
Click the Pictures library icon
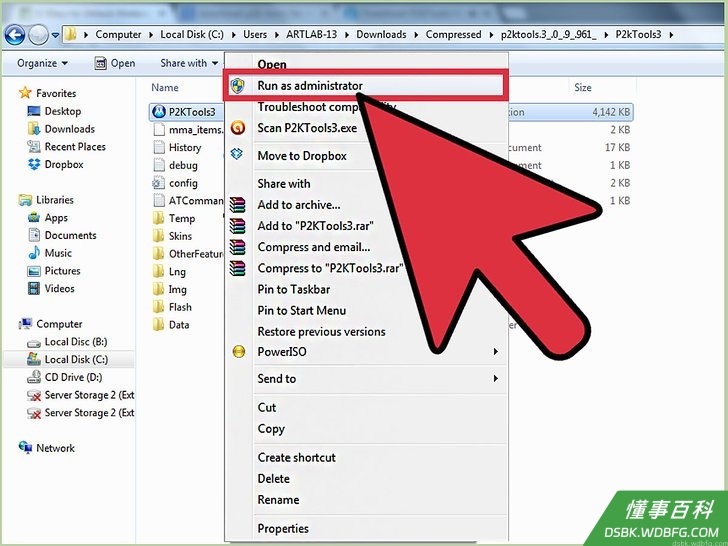pos(34,271)
